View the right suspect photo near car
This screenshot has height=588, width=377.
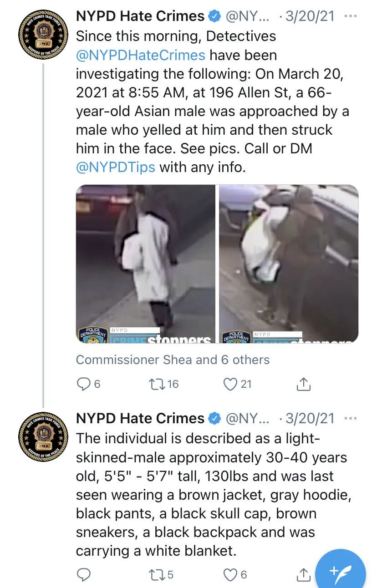289,264
